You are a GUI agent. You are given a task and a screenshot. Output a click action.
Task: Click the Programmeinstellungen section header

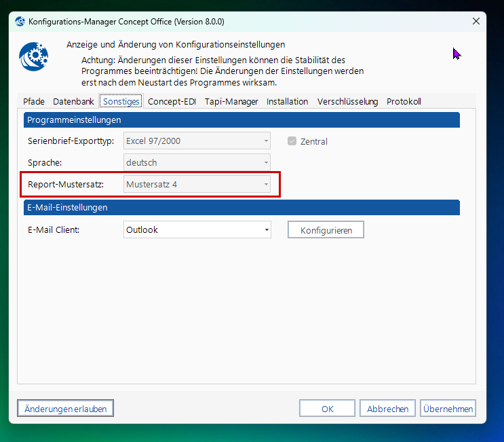[241, 120]
